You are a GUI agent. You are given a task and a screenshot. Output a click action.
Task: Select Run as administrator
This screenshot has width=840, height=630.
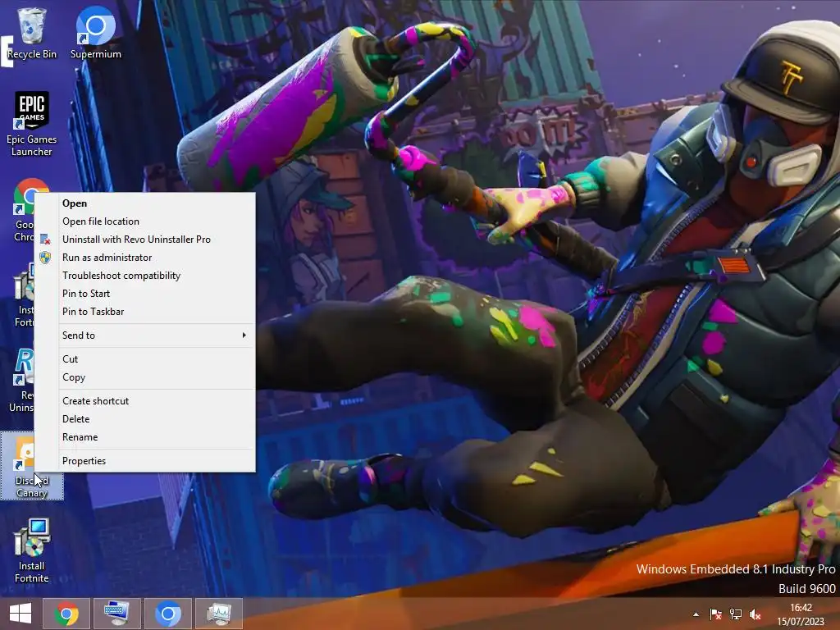pyautogui.click(x=144, y=258)
